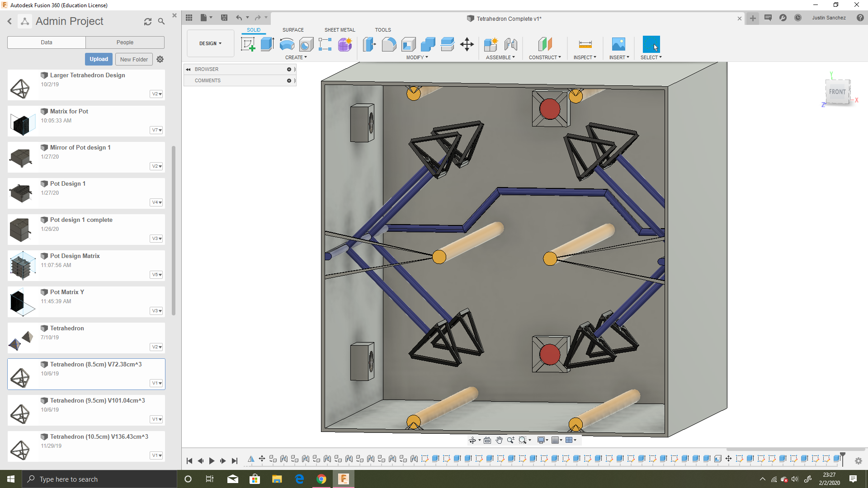868x488 pixels.
Task: Open the DESIGN workspace dropdown
Action: 211,43
